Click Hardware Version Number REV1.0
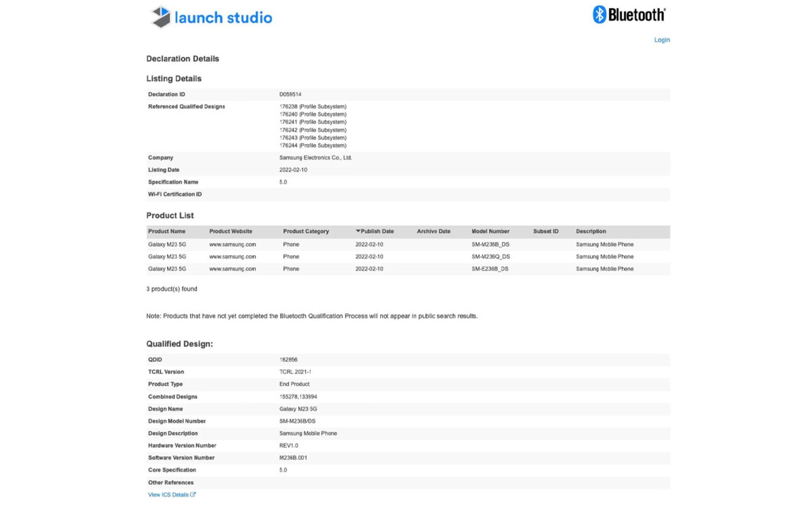 [x=288, y=445]
